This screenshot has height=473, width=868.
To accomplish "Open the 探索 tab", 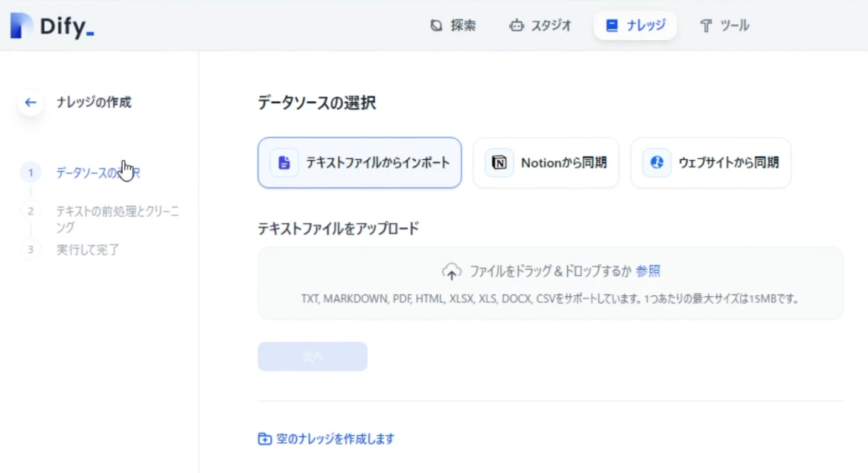I will [453, 25].
